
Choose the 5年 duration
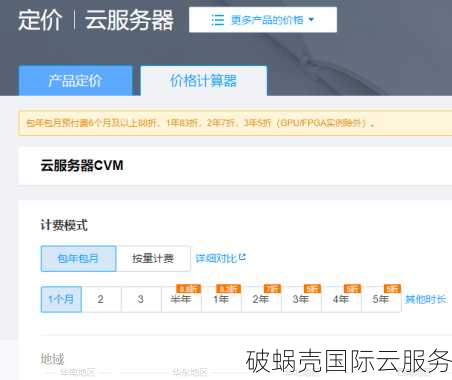tap(381, 299)
